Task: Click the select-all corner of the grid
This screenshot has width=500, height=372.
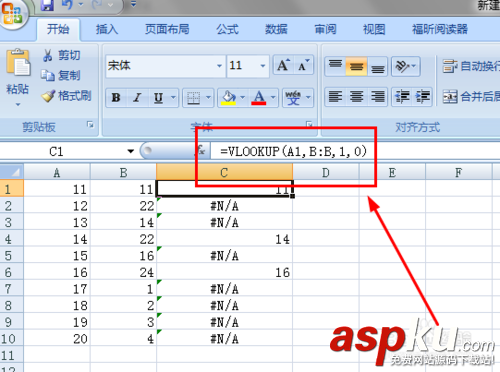Action: (12, 172)
